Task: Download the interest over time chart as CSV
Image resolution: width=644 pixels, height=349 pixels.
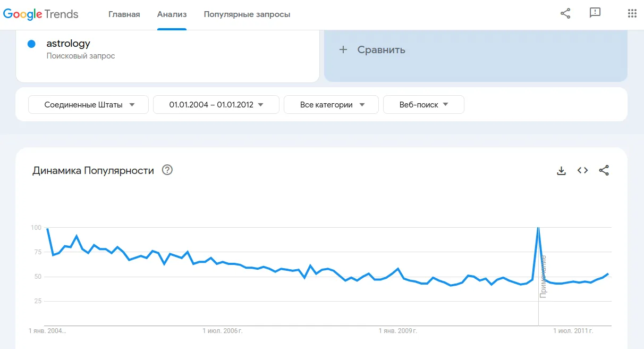Action: coord(561,171)
